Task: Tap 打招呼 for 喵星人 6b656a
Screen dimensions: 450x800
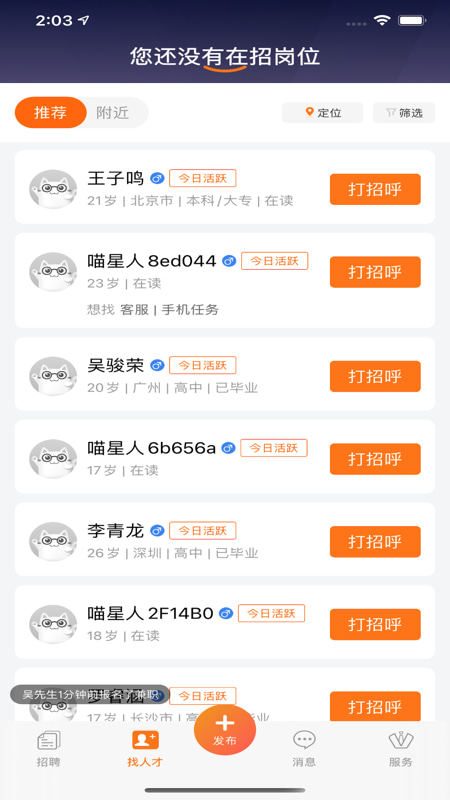Action: click(375, 459)
